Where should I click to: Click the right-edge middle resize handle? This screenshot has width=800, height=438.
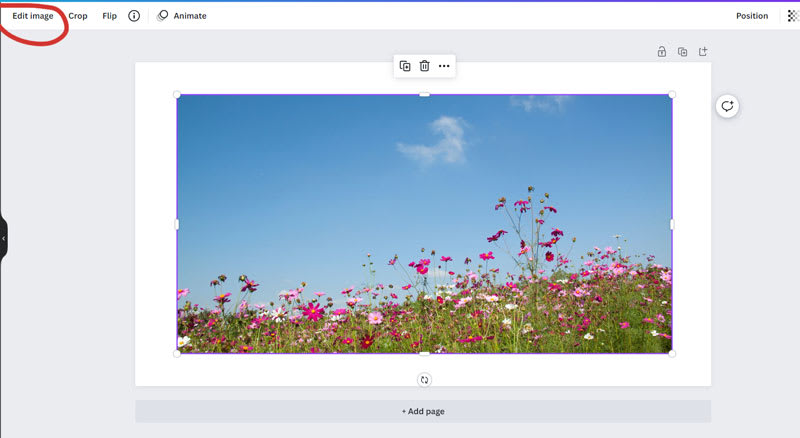pyautogui.click(x=672, y=224)
